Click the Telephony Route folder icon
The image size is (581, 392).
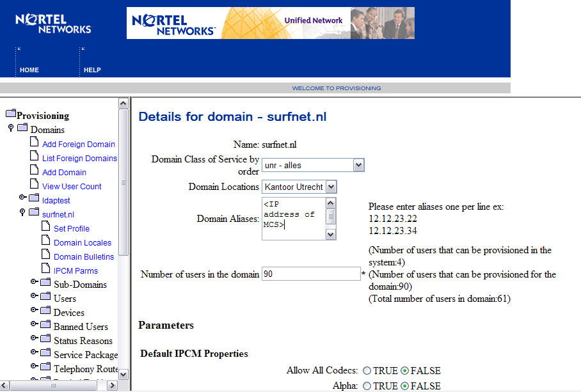[45, 366]
